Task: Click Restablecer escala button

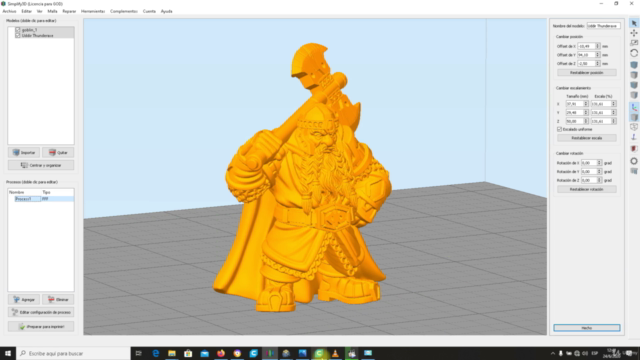Action: [x=587, y=138]
